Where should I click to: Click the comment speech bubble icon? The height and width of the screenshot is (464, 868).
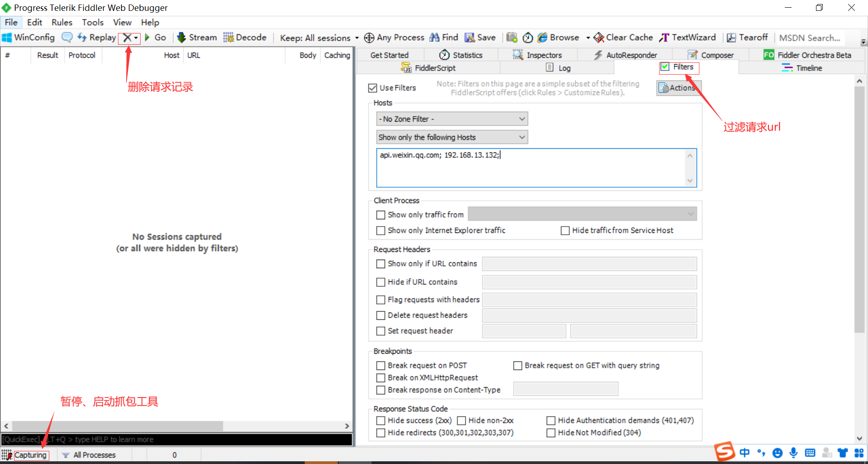click(x=67, y=38)
